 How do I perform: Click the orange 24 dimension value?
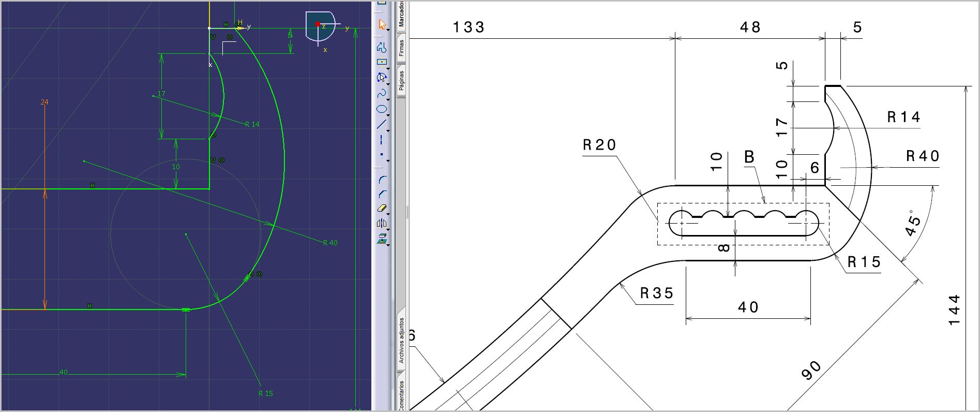[44, 102]
